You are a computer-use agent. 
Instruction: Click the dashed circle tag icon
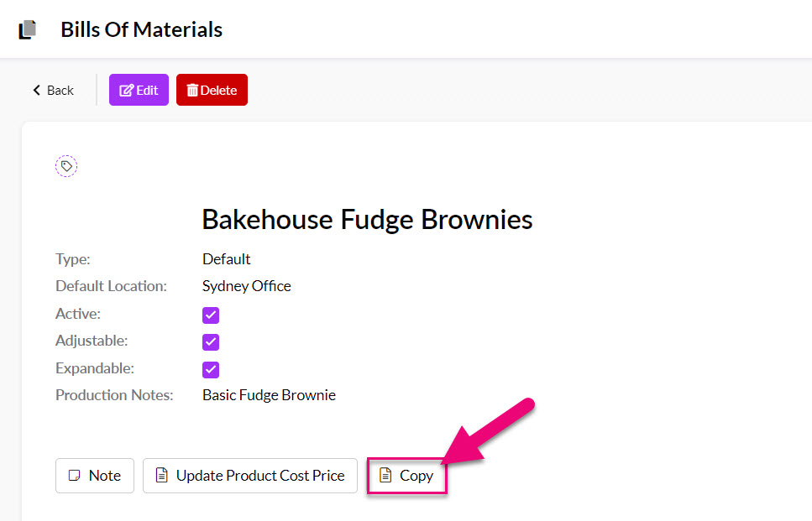pos(66,166)
